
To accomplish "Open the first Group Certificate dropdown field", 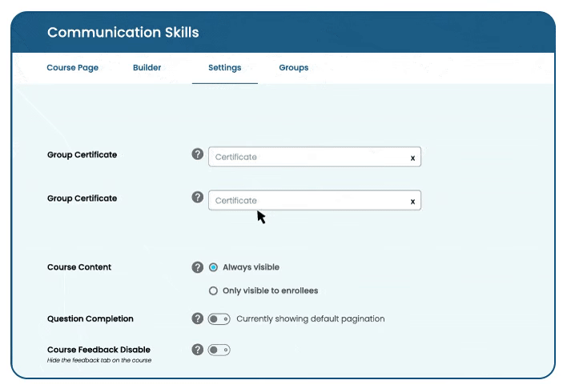I will pyautogui.click(x=315, y=157).
